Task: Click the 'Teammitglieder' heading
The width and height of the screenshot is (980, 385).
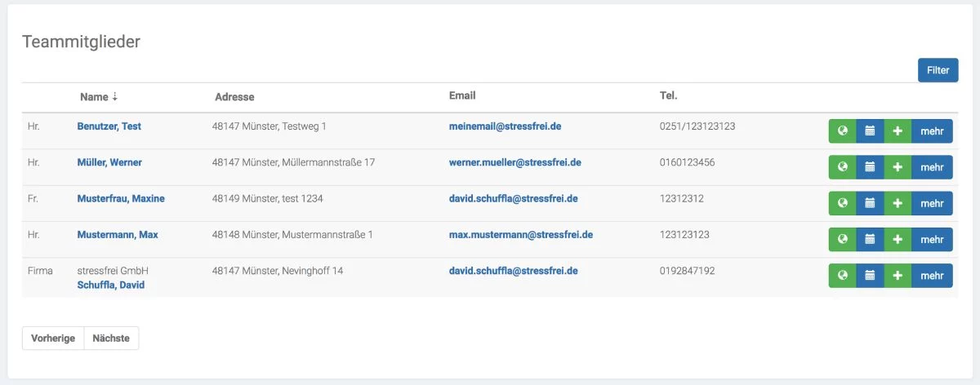Action: [x=81, y=42]
